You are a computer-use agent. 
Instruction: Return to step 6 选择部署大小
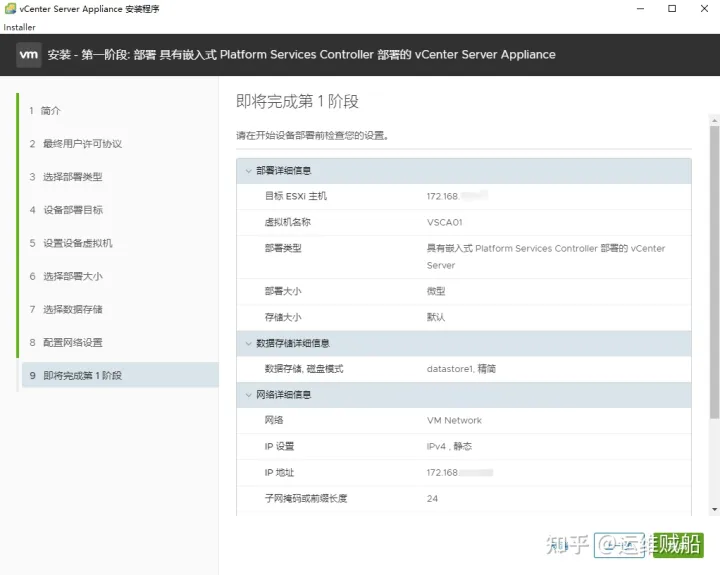tap(71, 276)
